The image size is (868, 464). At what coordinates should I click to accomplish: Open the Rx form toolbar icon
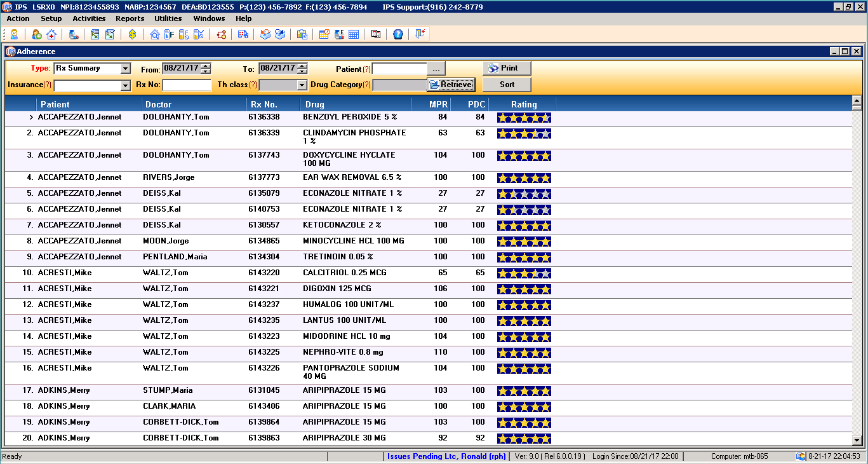coord(95,34)
